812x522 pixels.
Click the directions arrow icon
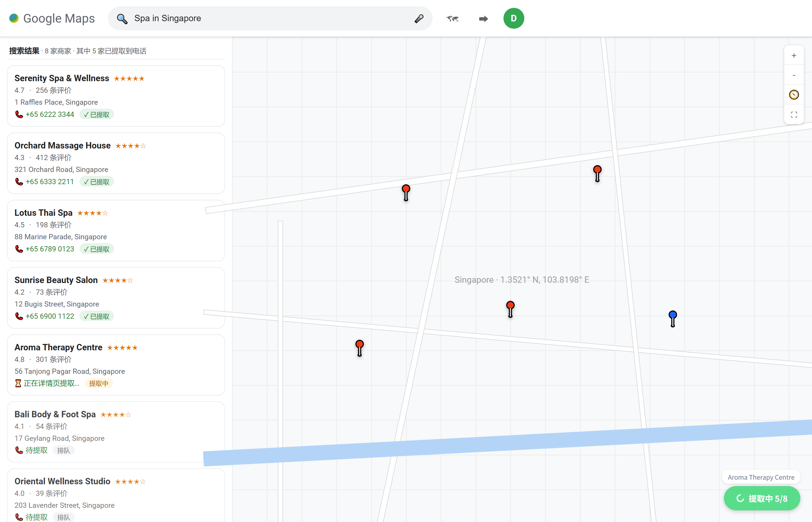point(483,18)
